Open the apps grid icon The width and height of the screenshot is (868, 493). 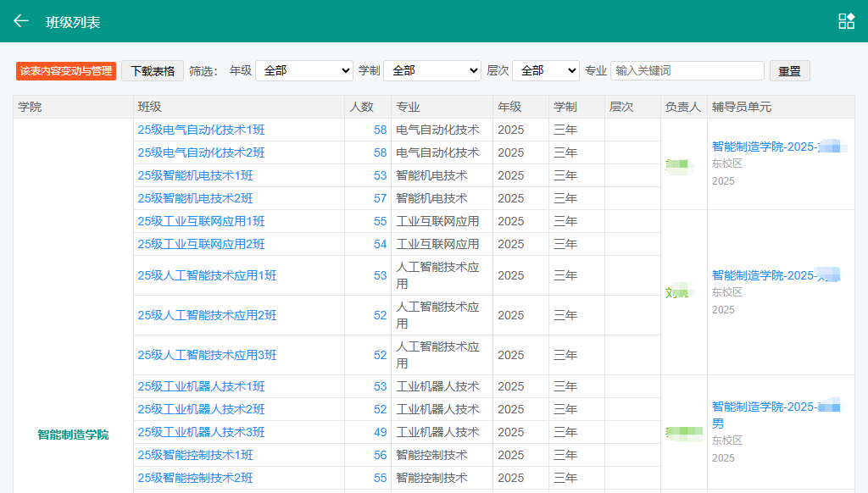(846, 21)
